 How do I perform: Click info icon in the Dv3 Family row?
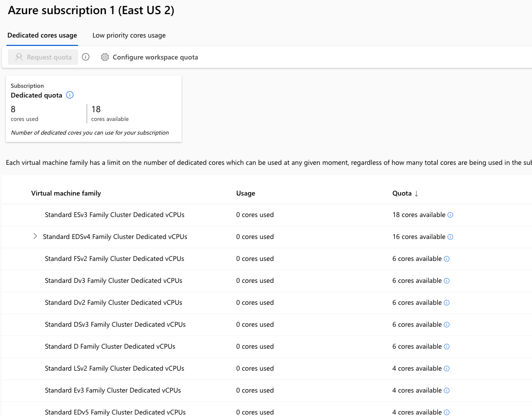point(447,281)
